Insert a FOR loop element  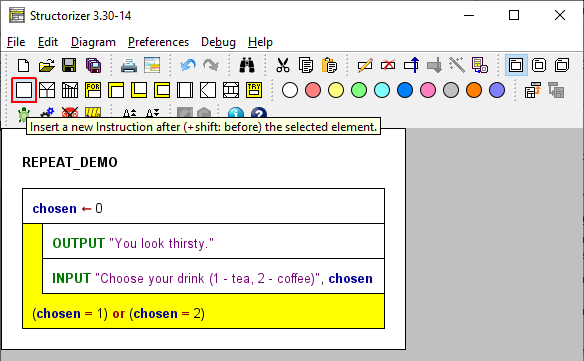point(93,90)
